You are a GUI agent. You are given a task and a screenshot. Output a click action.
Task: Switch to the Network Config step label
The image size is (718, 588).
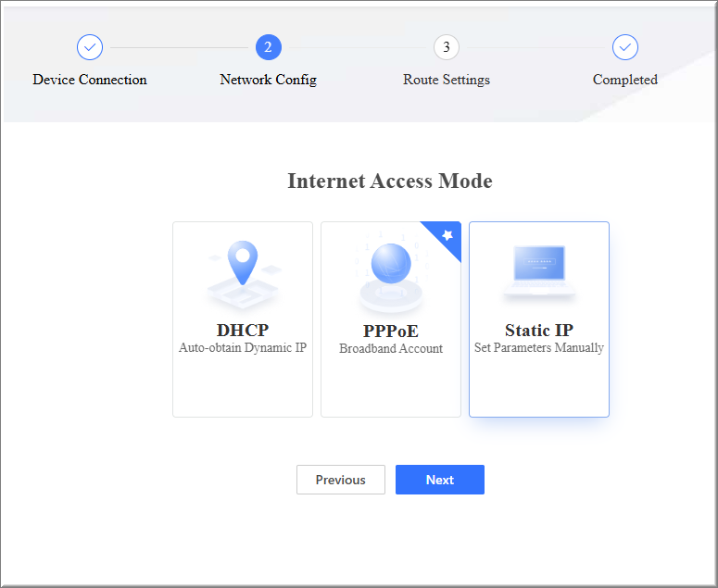click(x=268, y=80)
